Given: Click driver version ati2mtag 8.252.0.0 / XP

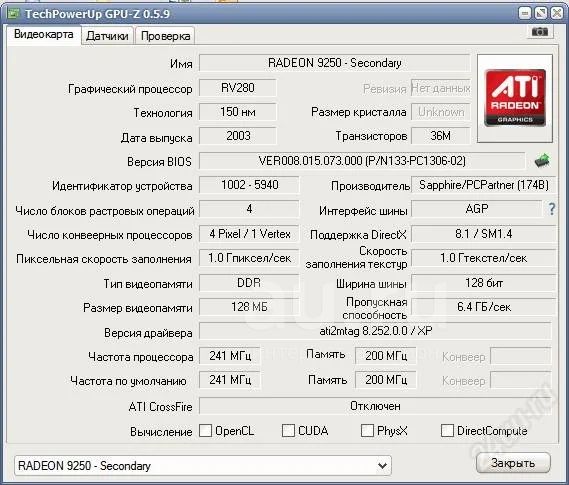Looking at the screenshot, I should tap(376, 331).
